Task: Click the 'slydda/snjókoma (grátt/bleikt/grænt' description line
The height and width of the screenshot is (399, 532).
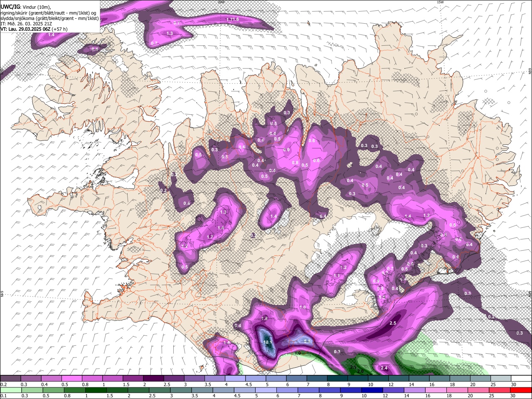Action: (49, 18)
